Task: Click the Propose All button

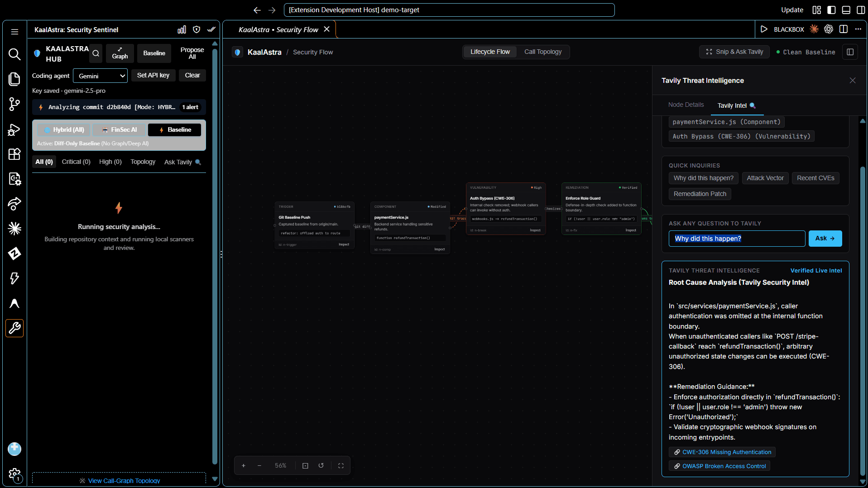Action: [x=192, y=53]
